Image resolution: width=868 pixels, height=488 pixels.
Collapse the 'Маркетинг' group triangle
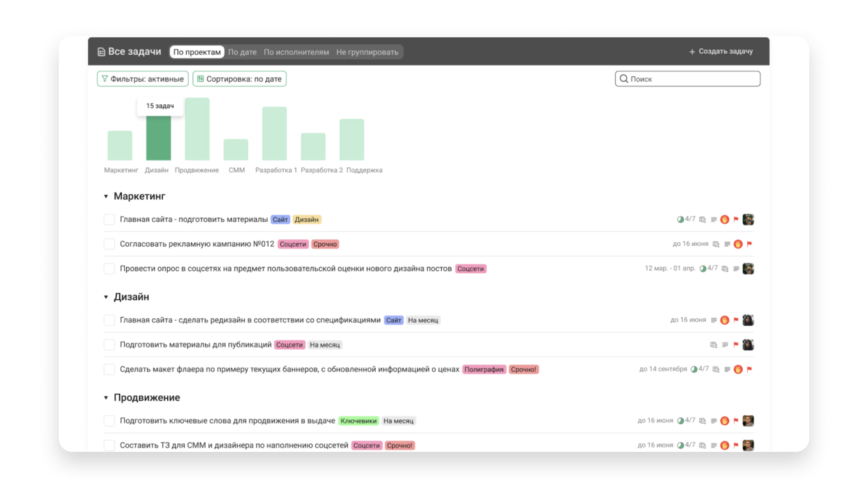pyautogui.click(x=106, y=197)
